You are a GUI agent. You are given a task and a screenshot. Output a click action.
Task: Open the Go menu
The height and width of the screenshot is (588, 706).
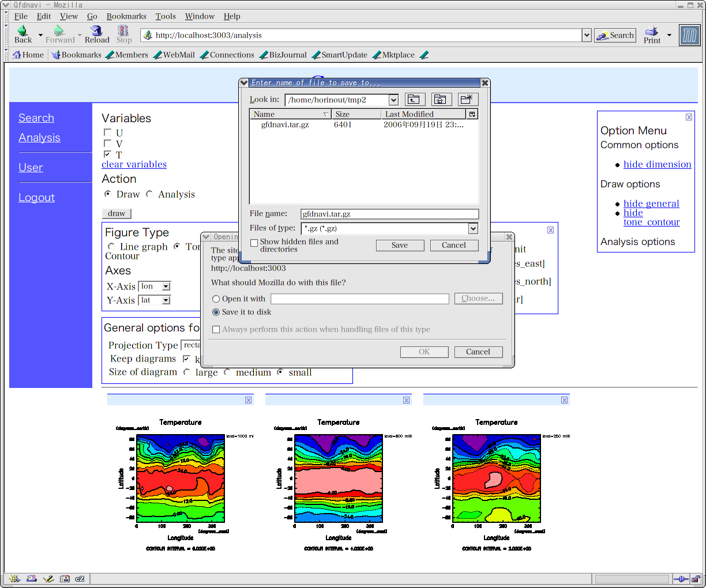click(x=92, y=16)
